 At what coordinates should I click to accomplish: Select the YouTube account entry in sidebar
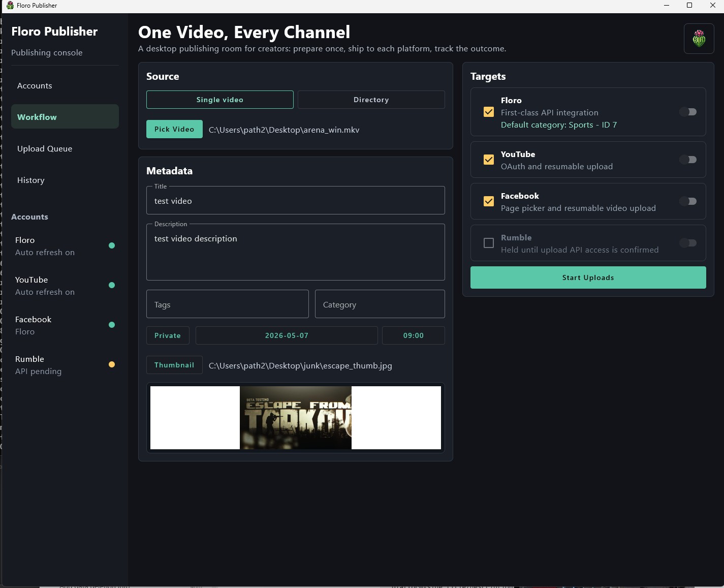pyautogui.click(x=65, y=286)
